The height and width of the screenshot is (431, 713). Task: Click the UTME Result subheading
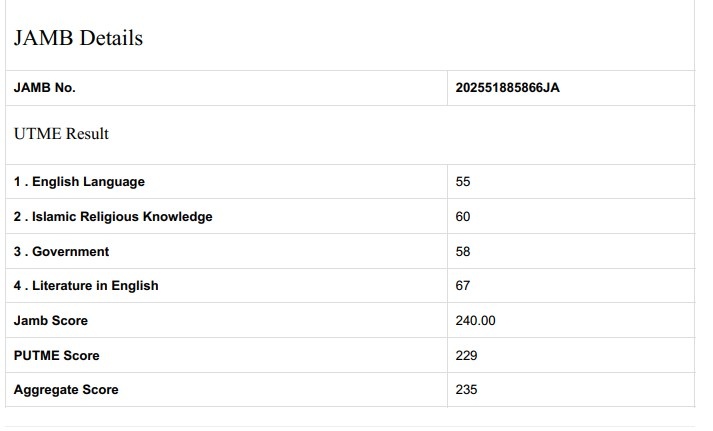(x=61, y=133)
